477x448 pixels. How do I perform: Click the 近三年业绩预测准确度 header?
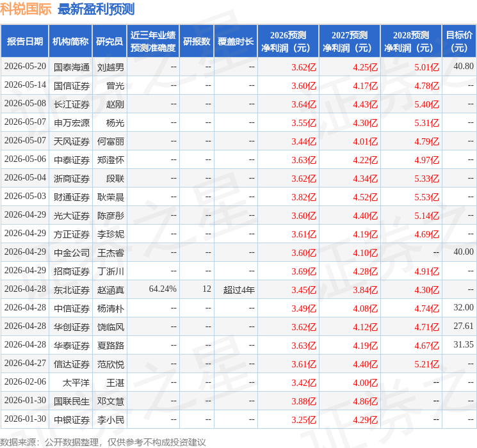coord(153,42)
